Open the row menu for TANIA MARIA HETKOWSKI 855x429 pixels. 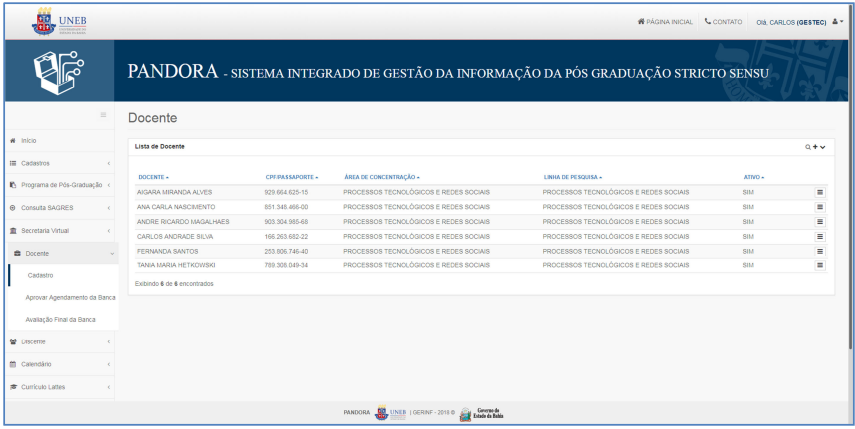coord(820,265)
